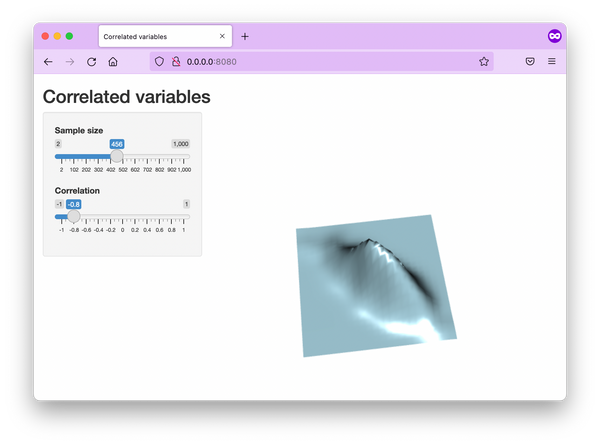Viewport: 600px width, 445px height.
Task: Go back using the browser back arrow
Action: coord(48,62)
